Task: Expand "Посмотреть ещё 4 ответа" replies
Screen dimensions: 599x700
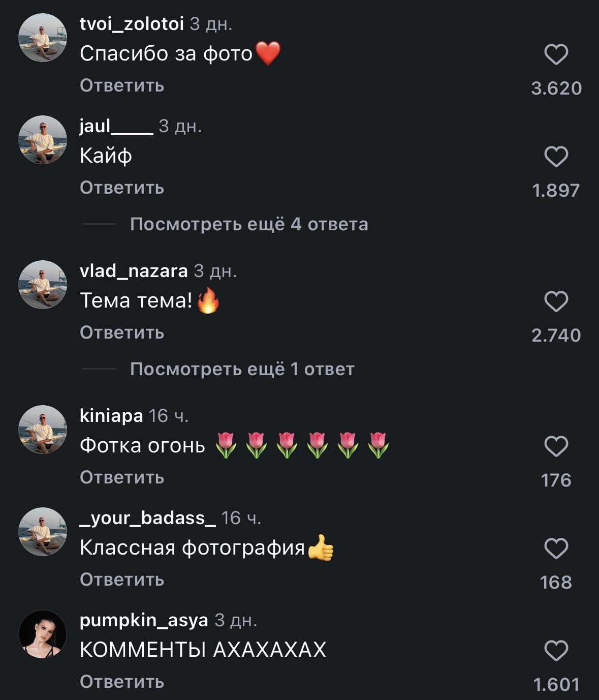Action: coord(248,224)
